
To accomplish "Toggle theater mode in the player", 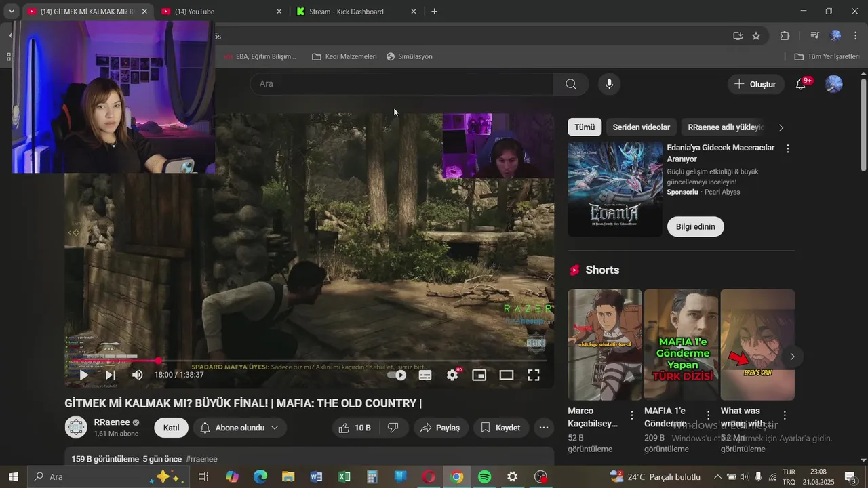I will click(x=507, y=375).
